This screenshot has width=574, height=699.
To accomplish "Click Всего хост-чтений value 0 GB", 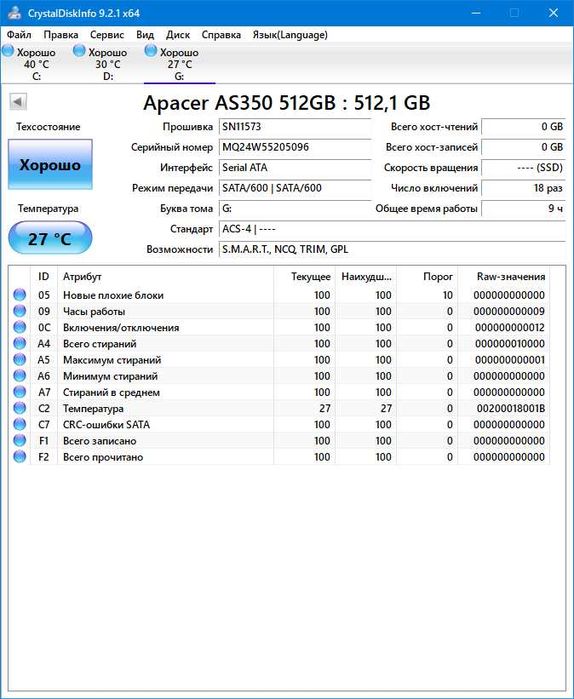I will pyautogui.click(x=524, y=127).
